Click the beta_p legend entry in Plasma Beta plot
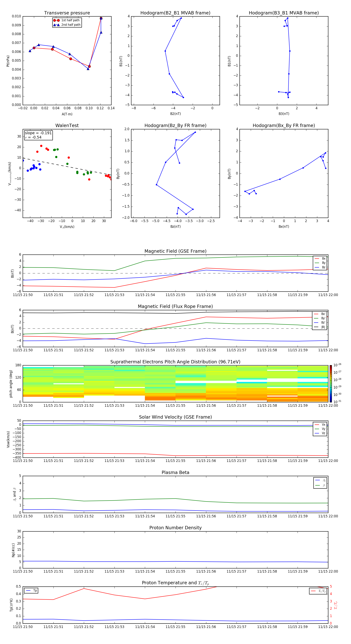The image size is (351, 644). pos(321,480)
